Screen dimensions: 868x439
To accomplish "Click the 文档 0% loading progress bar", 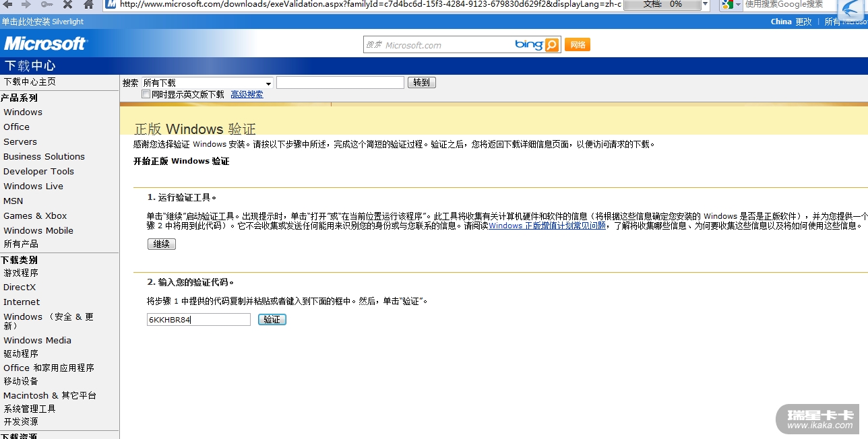I will pyautogui.click(x=662, y=4).
